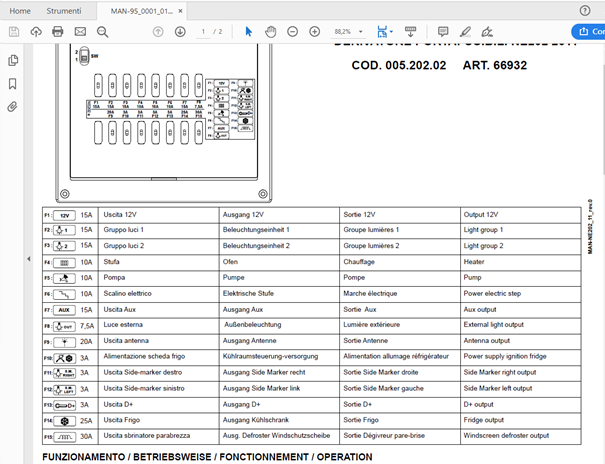Switch to the Home tab
The image size is (605, 464).
tap(20, 10)
